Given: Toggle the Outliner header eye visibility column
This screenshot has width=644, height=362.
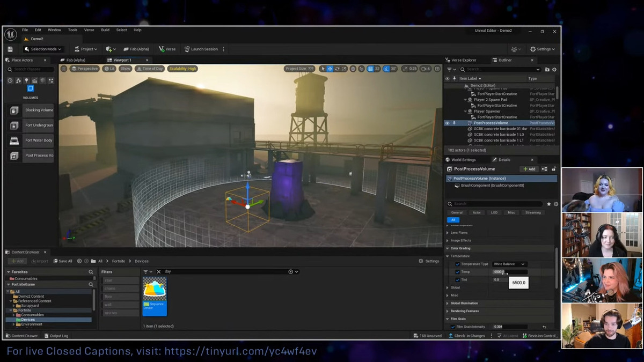Looking at the screenshot, I should click(447, 78).
